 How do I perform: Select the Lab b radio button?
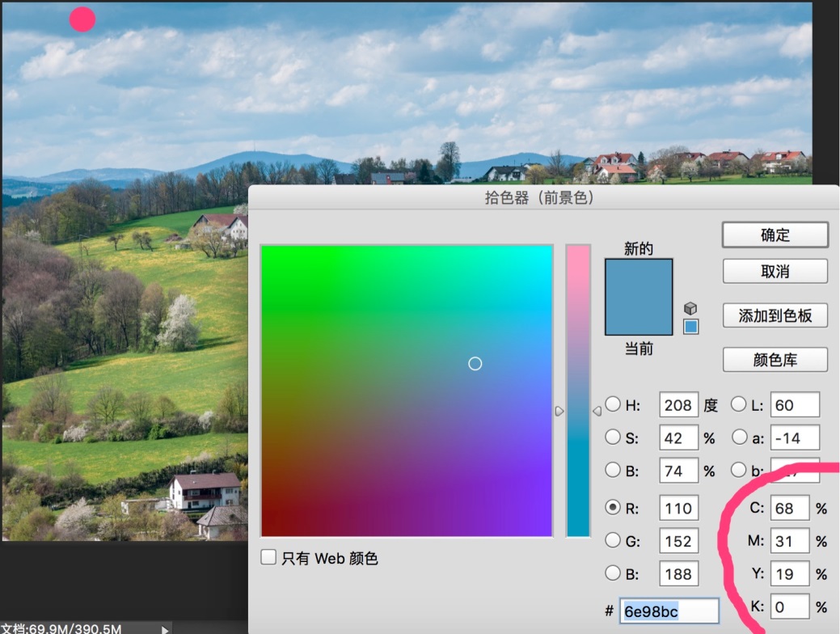coord(739,470)
